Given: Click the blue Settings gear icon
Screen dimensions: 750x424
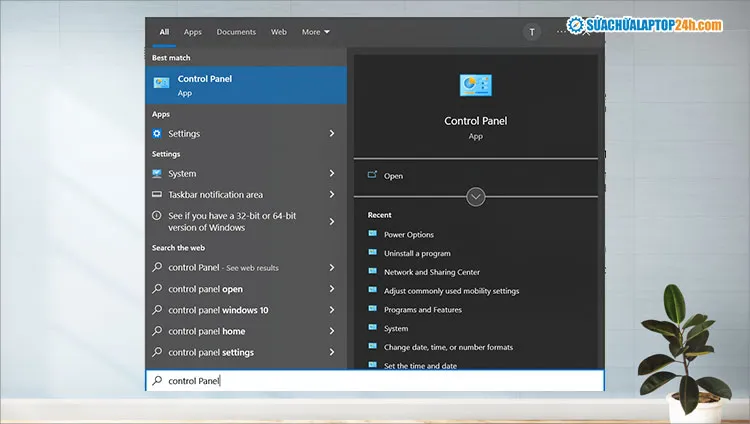Looking at the screenshot, I should point(157,134).
